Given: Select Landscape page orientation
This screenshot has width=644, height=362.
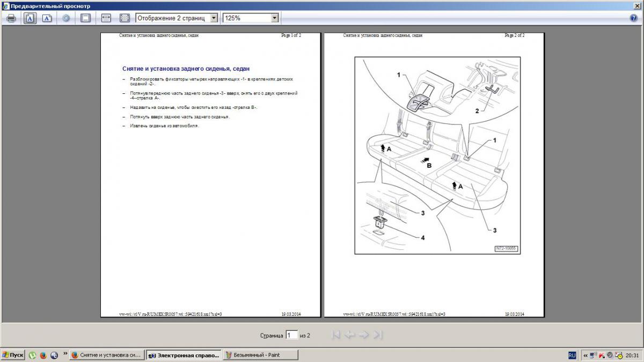Looking at the screenshot, I should 47,18.
